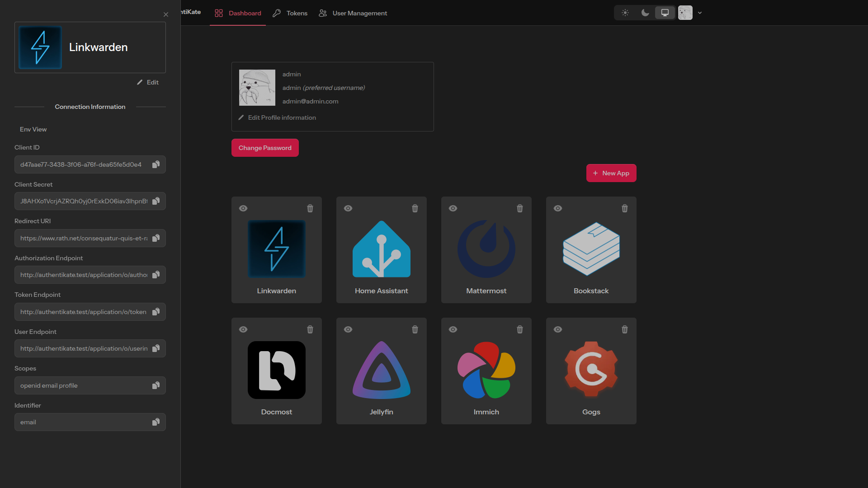The image size is (868, 488).
Task: Toggle visibility eye on Immich card
Action: coord(453,329)
